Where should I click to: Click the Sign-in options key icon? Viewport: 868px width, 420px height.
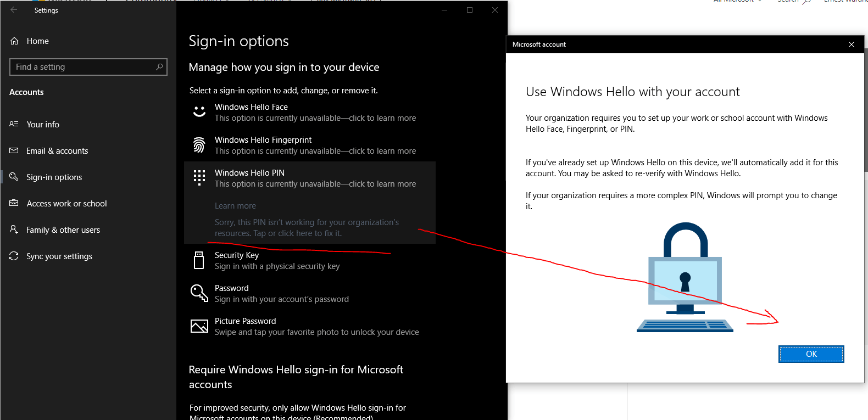(14, 177)
